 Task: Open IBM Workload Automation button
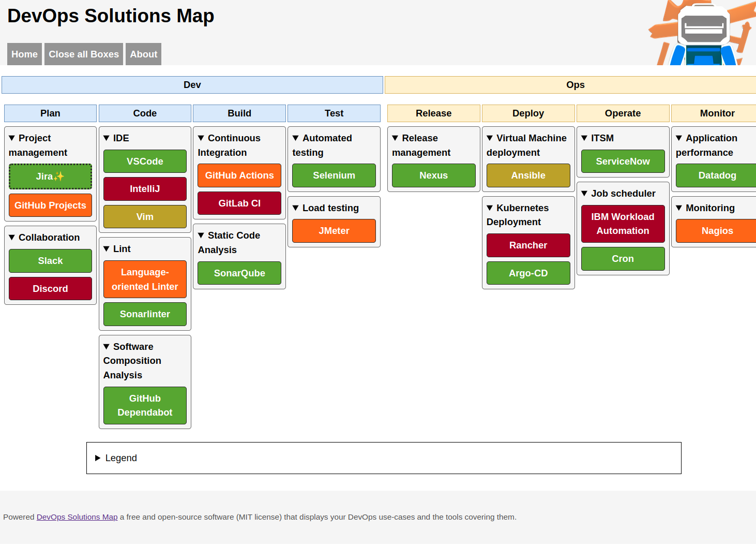click(x=623, y=224)
